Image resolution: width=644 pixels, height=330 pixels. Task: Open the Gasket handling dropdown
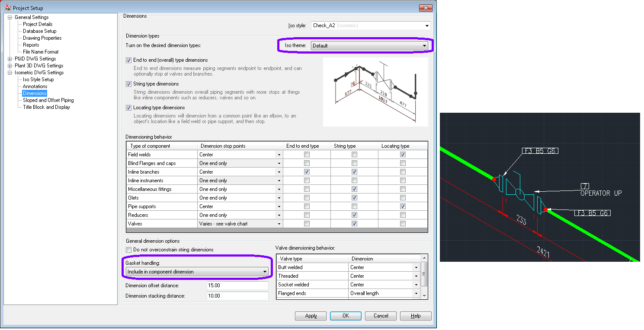(x=265, y=271)
